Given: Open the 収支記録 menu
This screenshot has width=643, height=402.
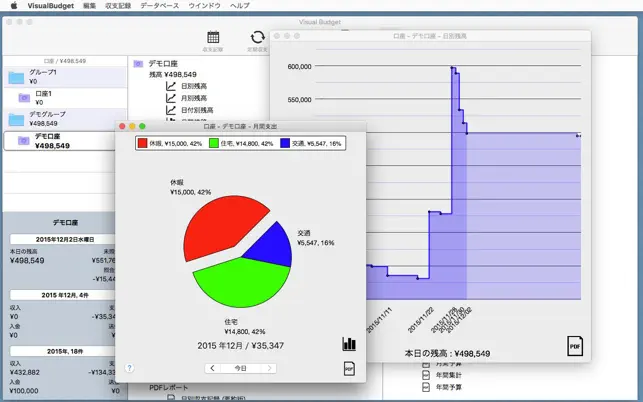Looking at the screenshot, I should click(118, 5).
